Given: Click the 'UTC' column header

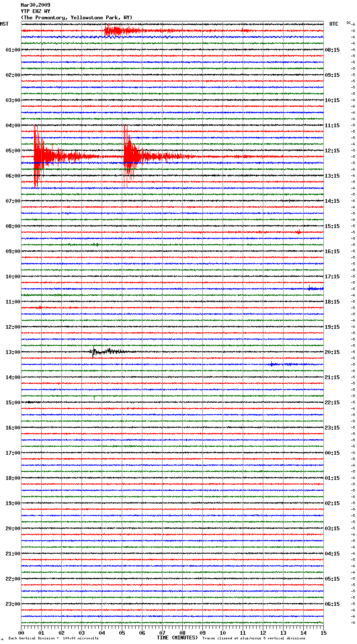Looking at the screenshot, I should (x=333, y=24).
